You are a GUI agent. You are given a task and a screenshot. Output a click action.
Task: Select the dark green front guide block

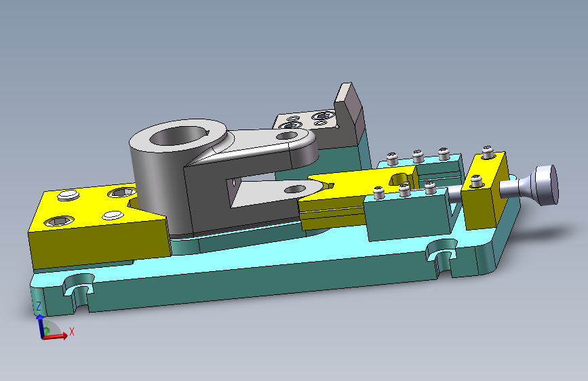coord(409,218)
